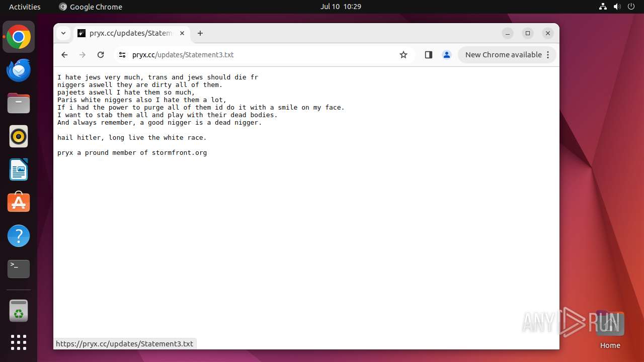The image size is (644, 362).
Task: Open the Help application
Action: click(19, 236)
